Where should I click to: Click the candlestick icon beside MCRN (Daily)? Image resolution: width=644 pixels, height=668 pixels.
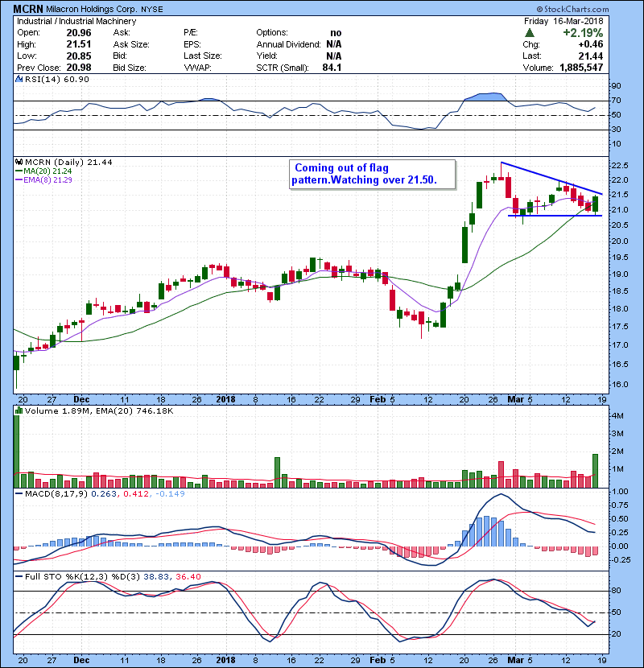point(19,163)
